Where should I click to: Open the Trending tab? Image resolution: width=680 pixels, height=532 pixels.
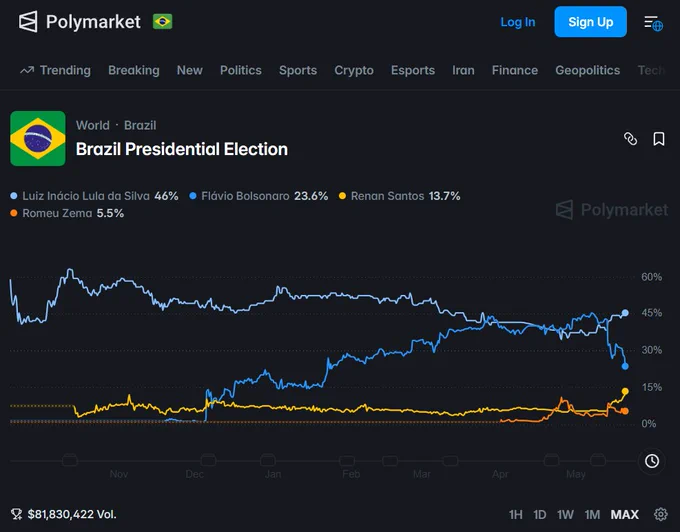tap(56, 70)
